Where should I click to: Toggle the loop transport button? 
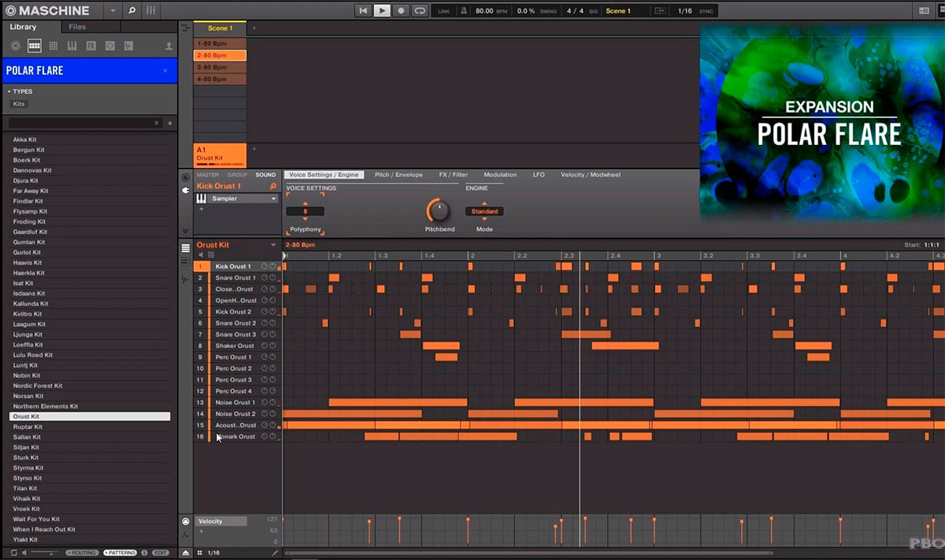421,10
